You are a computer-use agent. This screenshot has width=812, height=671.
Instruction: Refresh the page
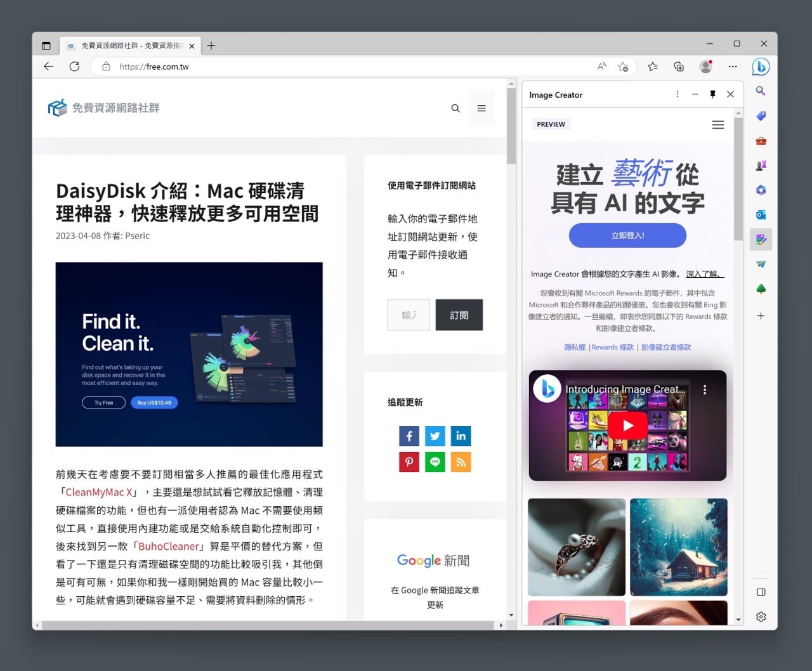[x=74, y=66]
